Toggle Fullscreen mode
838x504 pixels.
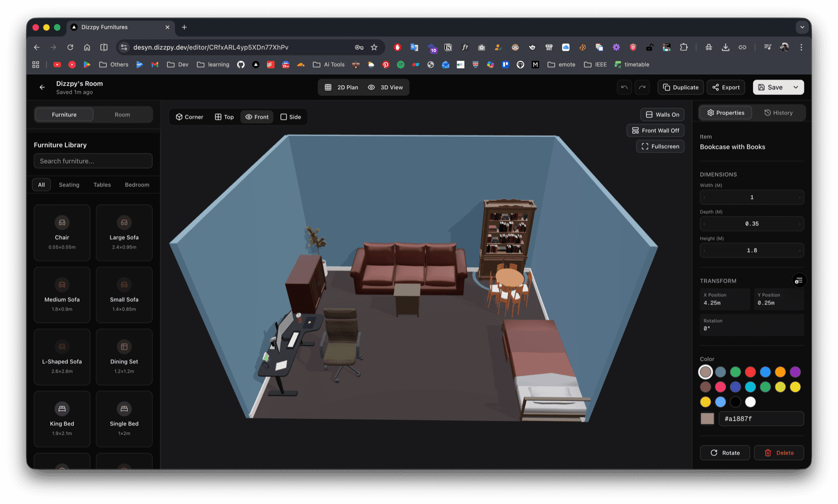pyautogui.click(x=660, y=147)
